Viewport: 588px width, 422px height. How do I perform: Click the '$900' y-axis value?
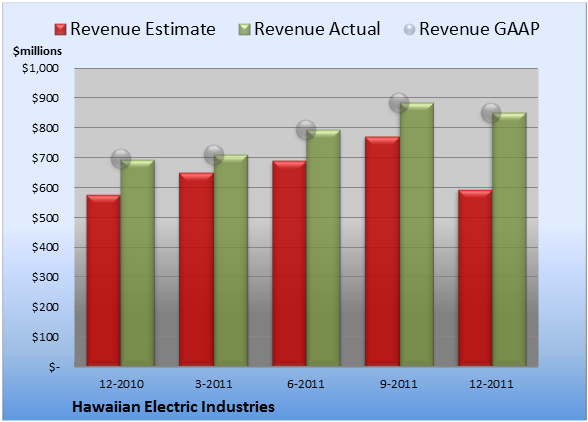(x=45, y=98)
